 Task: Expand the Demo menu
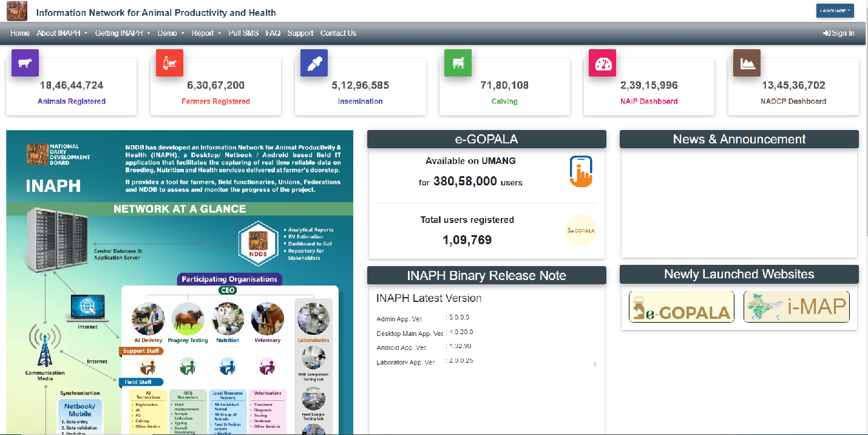pyautogui.click(x=171, y=33)
